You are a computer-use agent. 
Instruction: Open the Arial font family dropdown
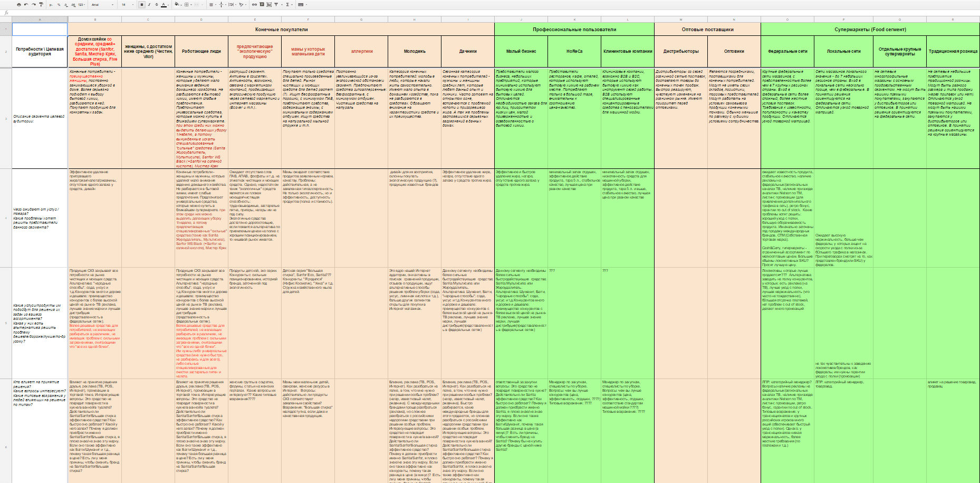point(102,5)
